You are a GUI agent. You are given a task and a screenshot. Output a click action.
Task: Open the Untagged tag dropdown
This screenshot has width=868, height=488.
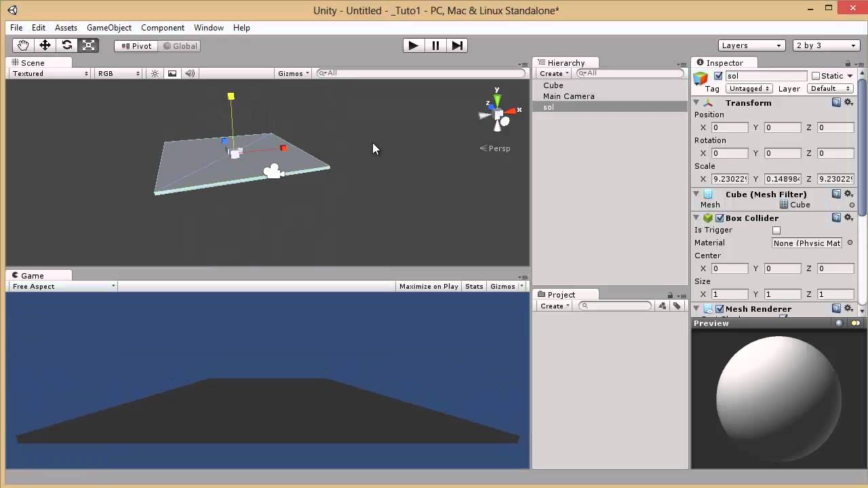[x=749, y=89]
